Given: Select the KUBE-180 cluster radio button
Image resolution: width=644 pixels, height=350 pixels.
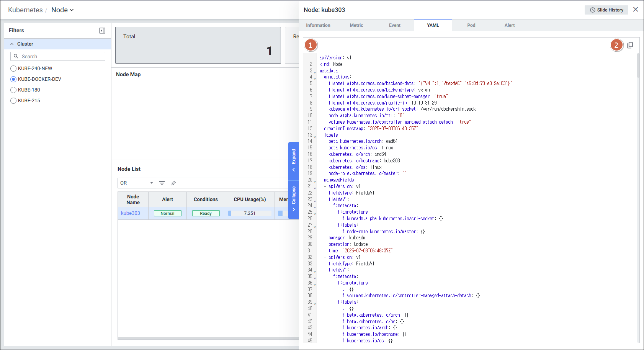Looking at the screenshot, I should pos(13,90).
